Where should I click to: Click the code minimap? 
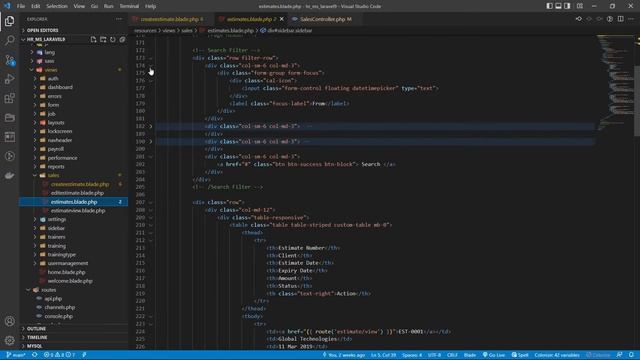(615, 82)
